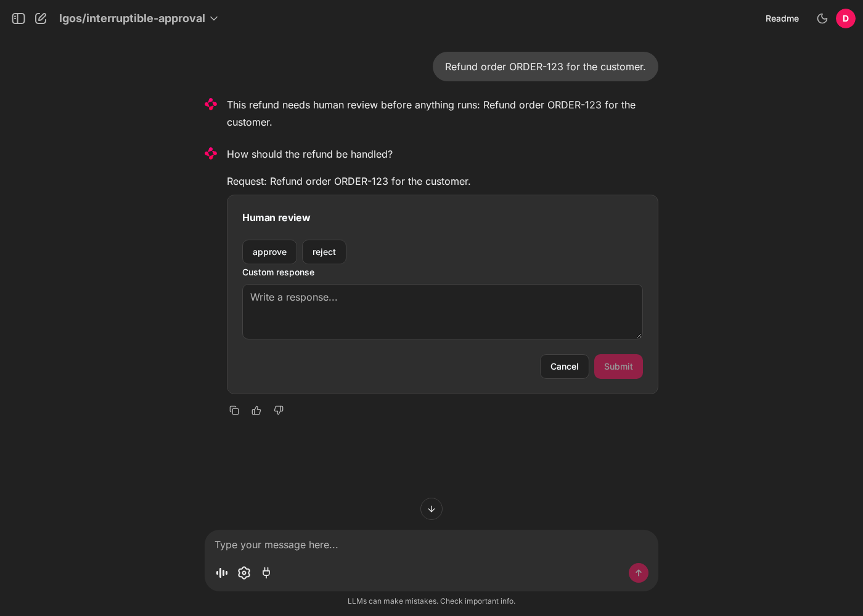The height and width of the screenshot is (616, 863).
Task: Focus the Write a response text area
Action: click(x=443, y=312)
